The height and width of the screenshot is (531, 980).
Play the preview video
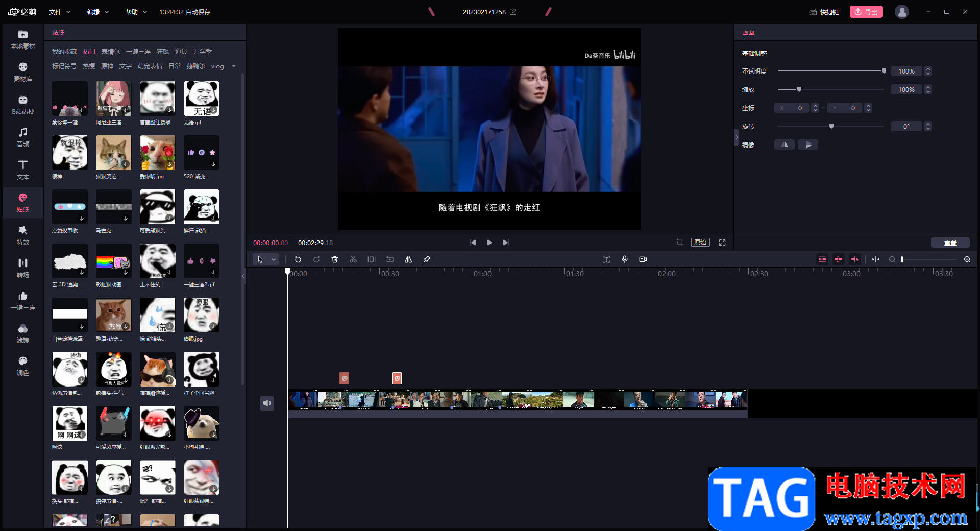coord(489,243)
